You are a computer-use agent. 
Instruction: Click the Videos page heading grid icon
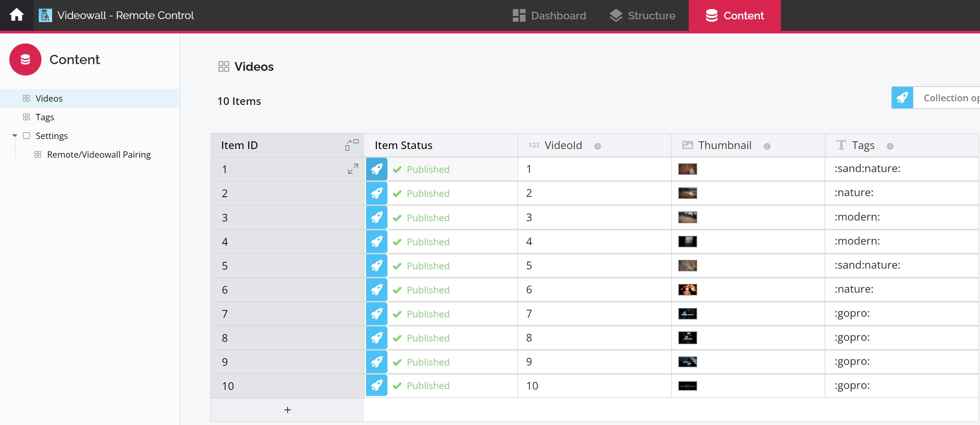pyautogui.click(x=224, y=66)
